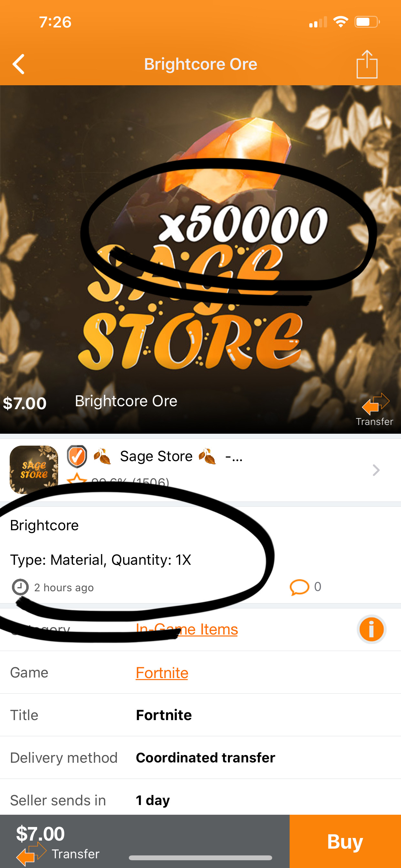Screen dimensions: 401x868
Task: Open the share icon in header
Action: pos(367,64)
